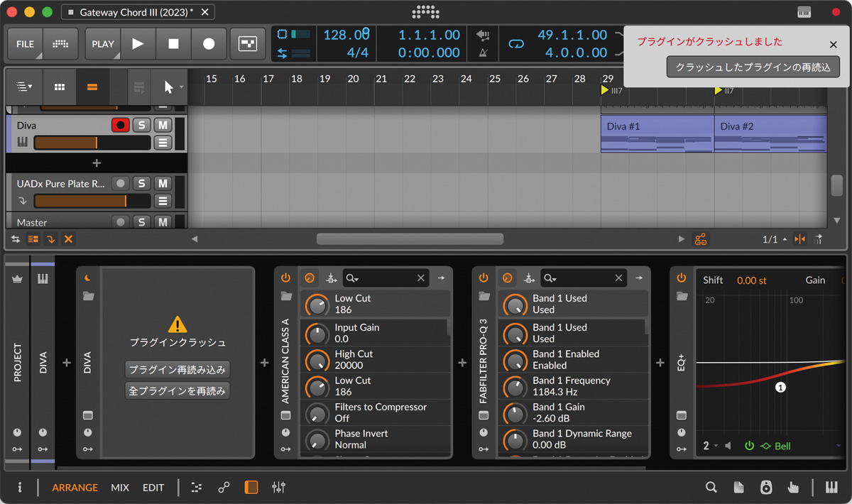Image resolution: width=852 pixels, height=504 pixels.
Task: Toggle the orange snap-to-grid icon
Action: [x=800, y=239]
